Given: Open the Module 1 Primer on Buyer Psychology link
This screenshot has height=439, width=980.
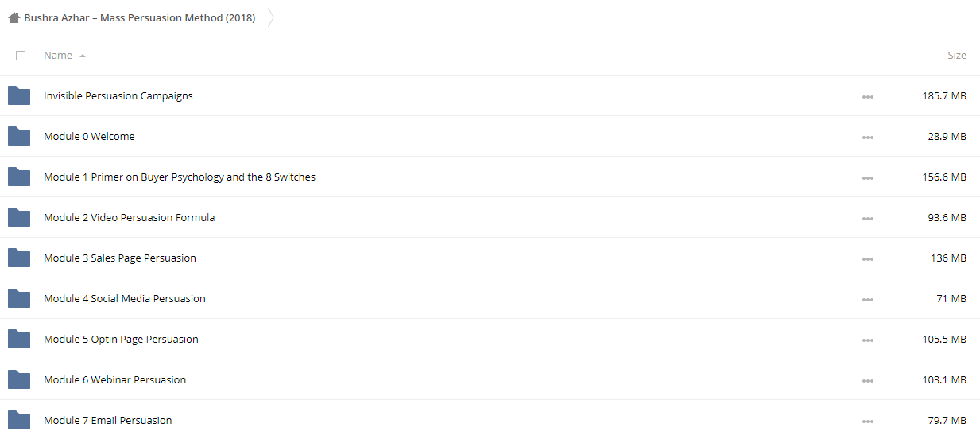Looking at the screenshot, I should click(180, 177).
